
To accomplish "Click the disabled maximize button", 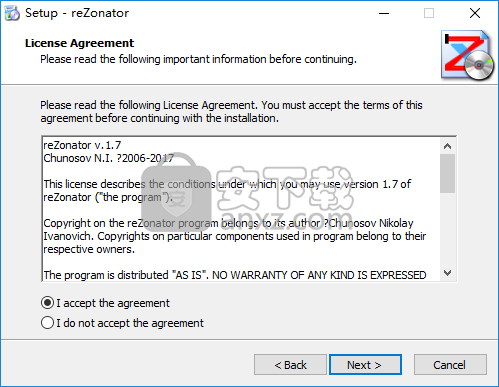I will click(x=429, y=13).
